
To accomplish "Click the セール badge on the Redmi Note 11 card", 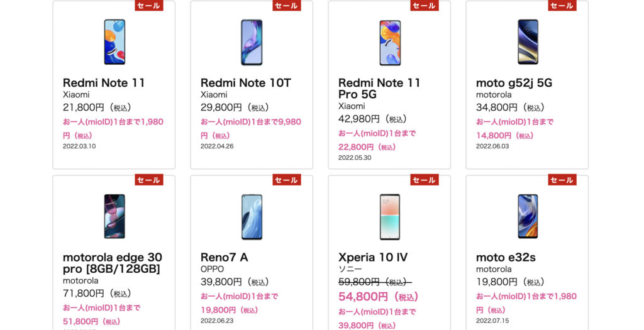I will point(149,5).
